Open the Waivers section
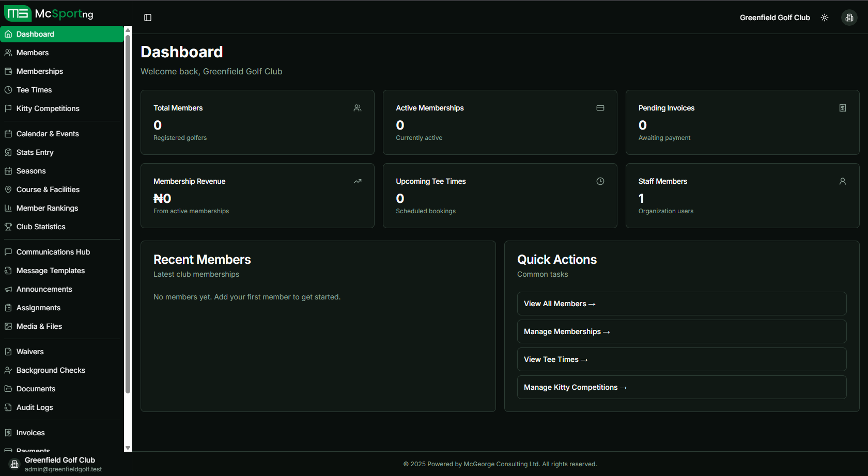The height and width of the screenshot is (476, 868). 29,352
